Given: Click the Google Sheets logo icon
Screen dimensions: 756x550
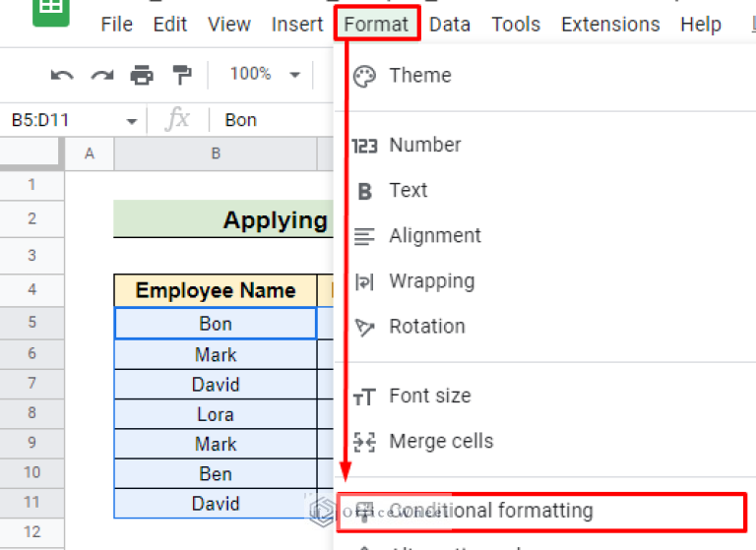Looking at the screenshot, I should [x=51, y=12].
